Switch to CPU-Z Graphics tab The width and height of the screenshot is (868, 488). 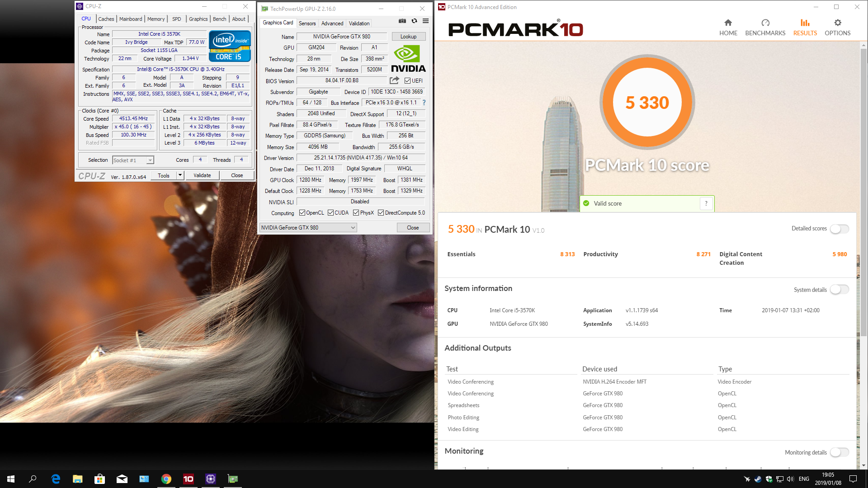(198, 19)
